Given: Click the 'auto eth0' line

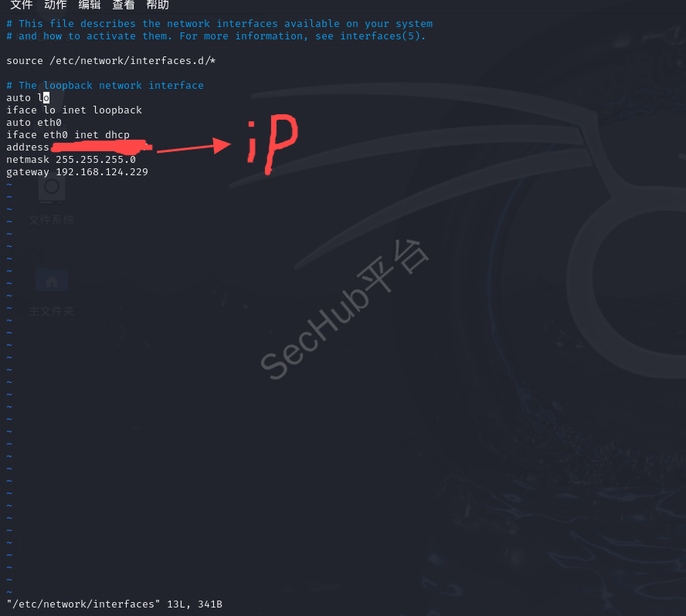Looking at the screenshot, I should coord(34,123).
